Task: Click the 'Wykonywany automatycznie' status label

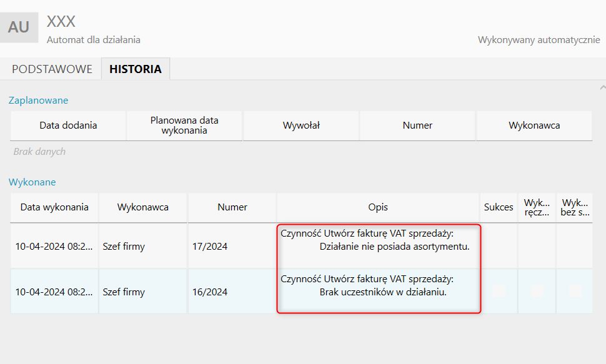Action: 539,40
